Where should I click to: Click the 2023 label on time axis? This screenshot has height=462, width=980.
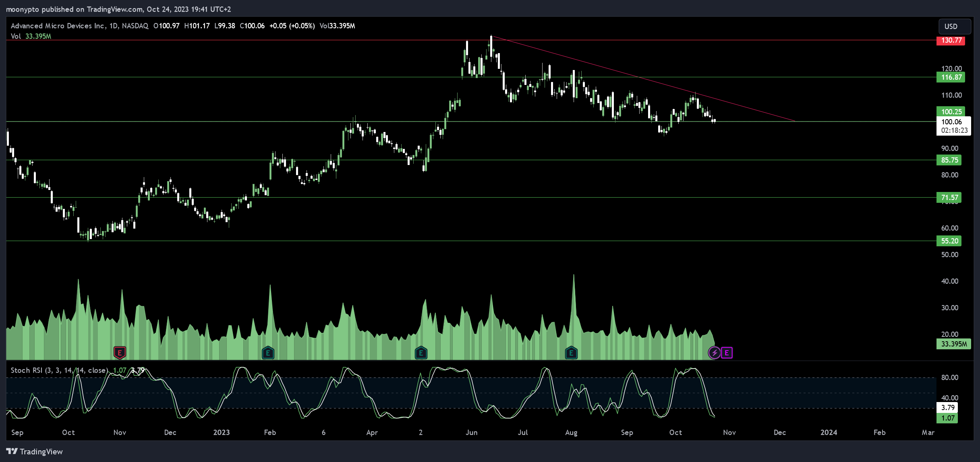tap(222, 433)
